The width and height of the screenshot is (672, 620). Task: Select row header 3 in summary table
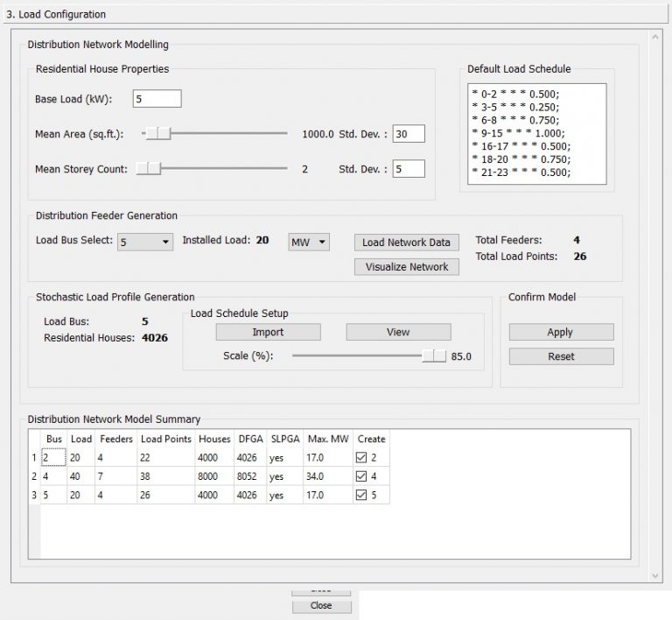34,495
